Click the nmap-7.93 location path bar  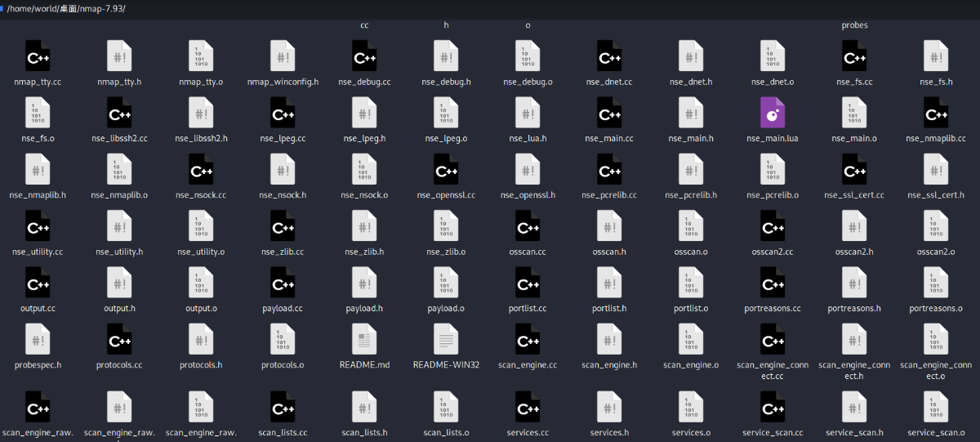(67, 8)
